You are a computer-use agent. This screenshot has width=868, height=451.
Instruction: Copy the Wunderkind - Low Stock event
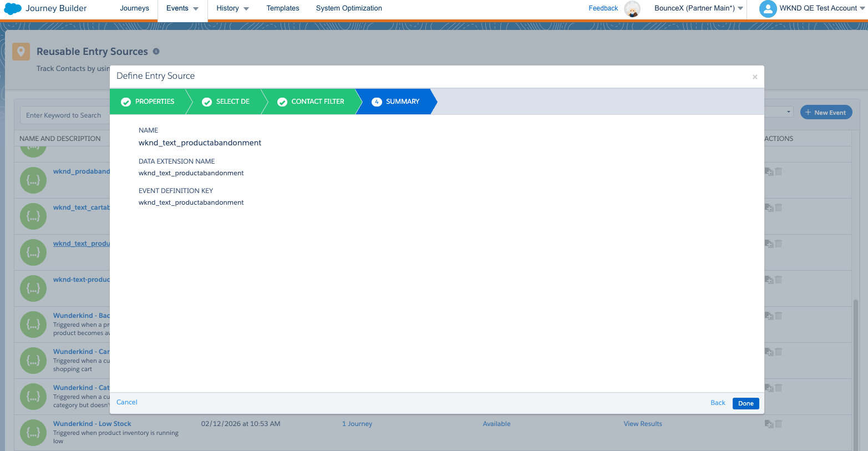[x=769, y=424]
